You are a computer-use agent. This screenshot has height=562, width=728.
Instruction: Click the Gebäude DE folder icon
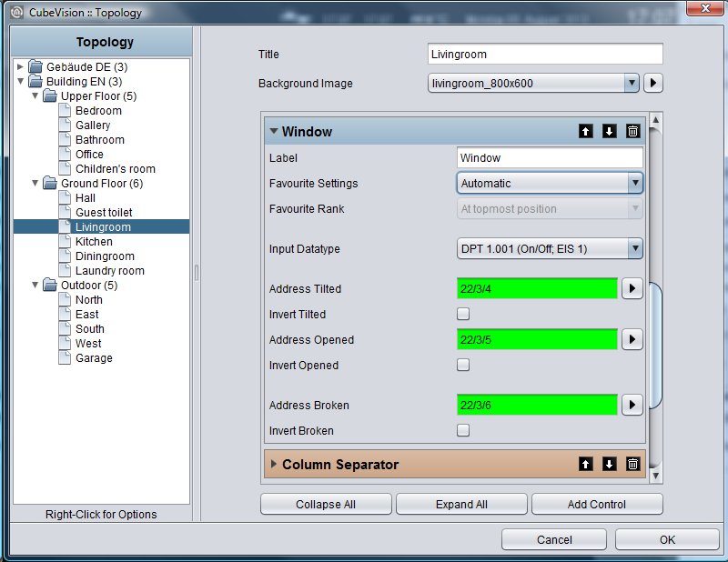35,66
